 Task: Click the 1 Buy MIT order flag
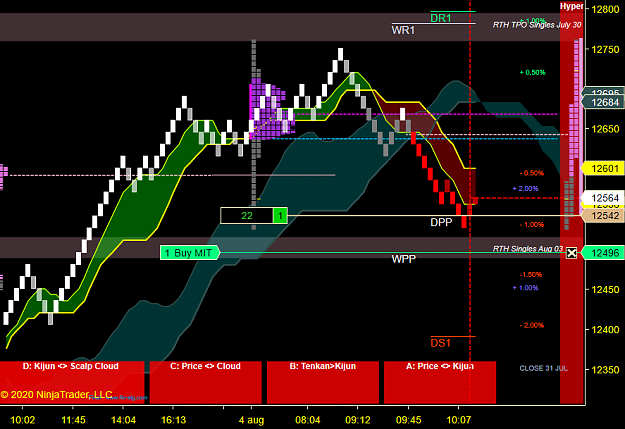(x=190, y=253)
